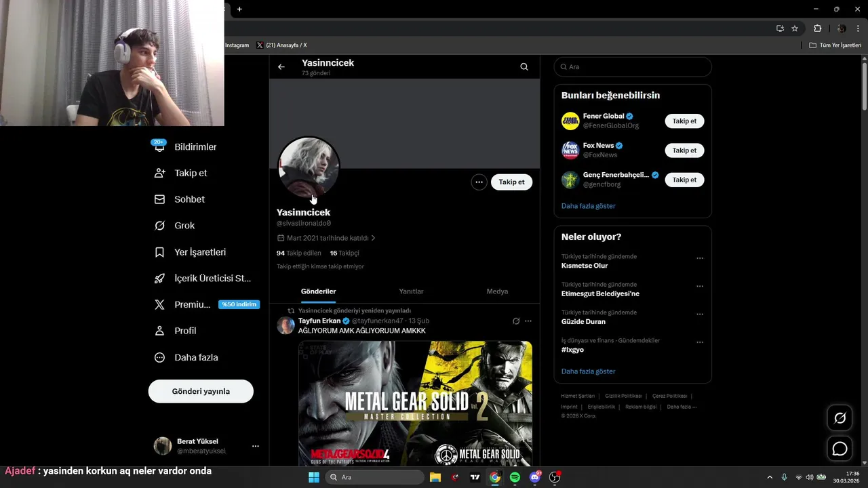868x488 pixels.
Task: Open options for #lxgyo trend
Action: [700, 342]
